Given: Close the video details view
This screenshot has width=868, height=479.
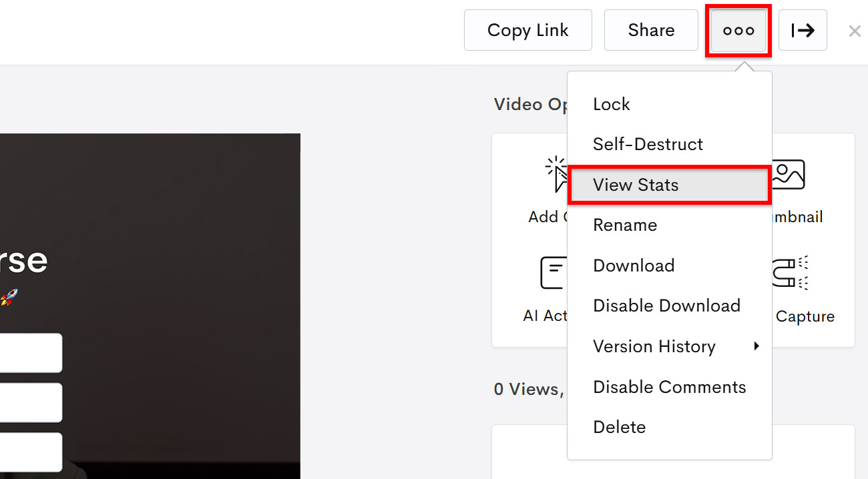Looking at the screenshot, I should point(854,31).
